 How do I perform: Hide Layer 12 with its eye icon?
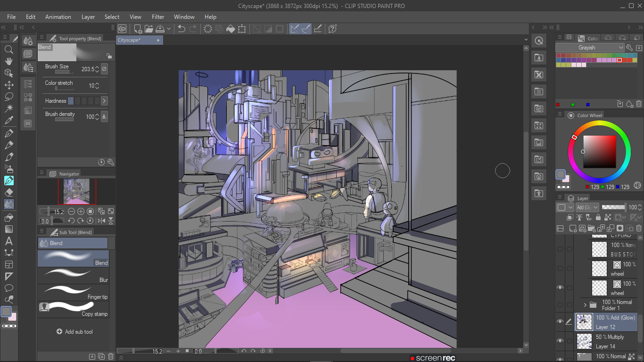point(560,321)
